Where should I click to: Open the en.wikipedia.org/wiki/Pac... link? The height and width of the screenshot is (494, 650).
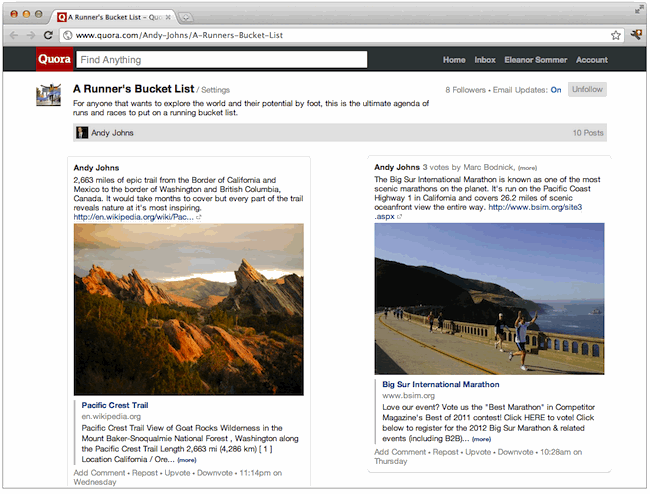pyautogui.click(x=133, y=217)
